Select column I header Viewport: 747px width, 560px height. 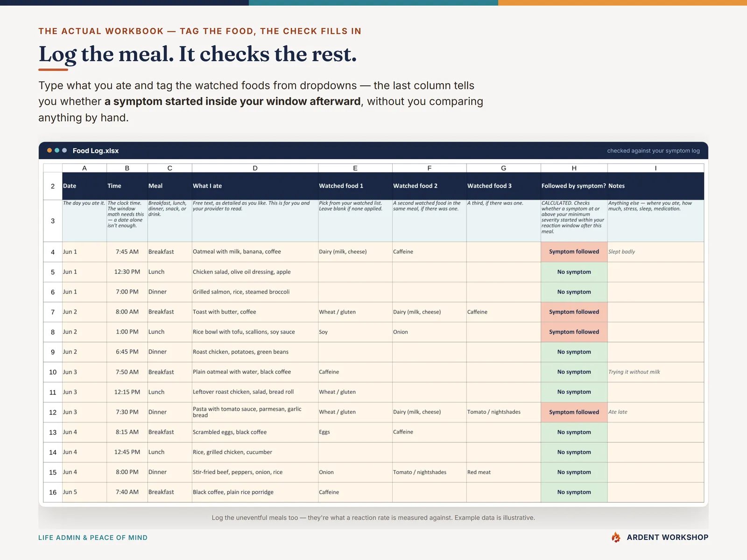point(655,168)
